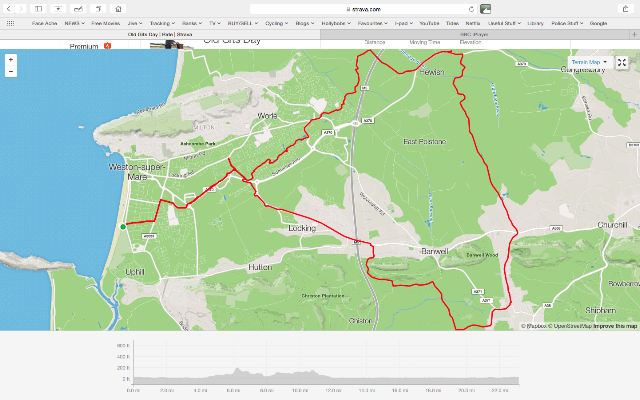640x400 pixels.
Task: Expand map to fullscreen
Action: pos(622,62)
